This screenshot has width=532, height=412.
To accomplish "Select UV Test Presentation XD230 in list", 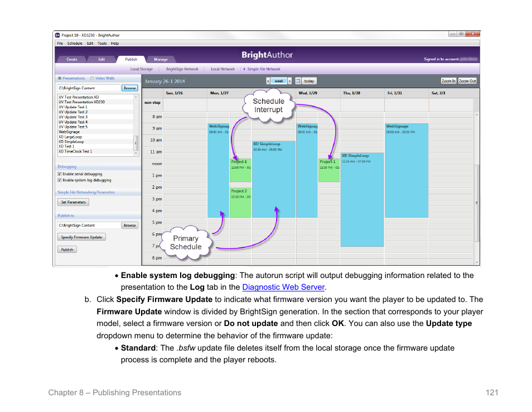I will 96,102.
